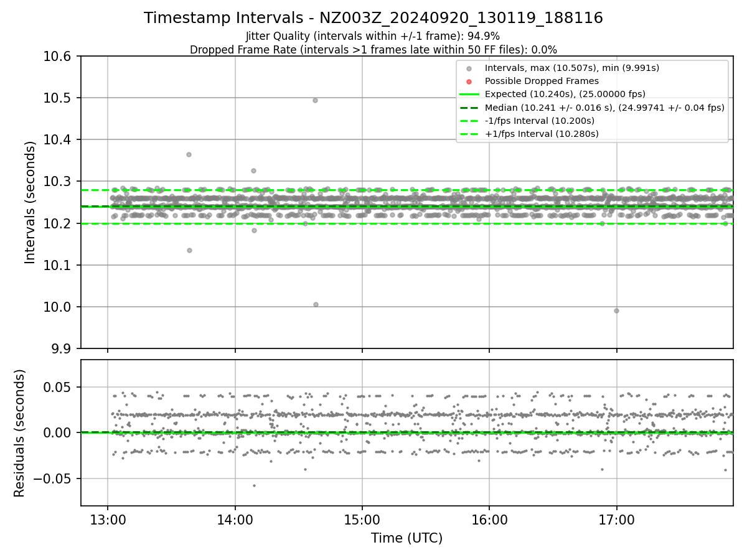This screenshot has height=560, width=747.
Task: Click the '-1/fps Interval (10.200s)' legend entry
Action: click(540, 121)
